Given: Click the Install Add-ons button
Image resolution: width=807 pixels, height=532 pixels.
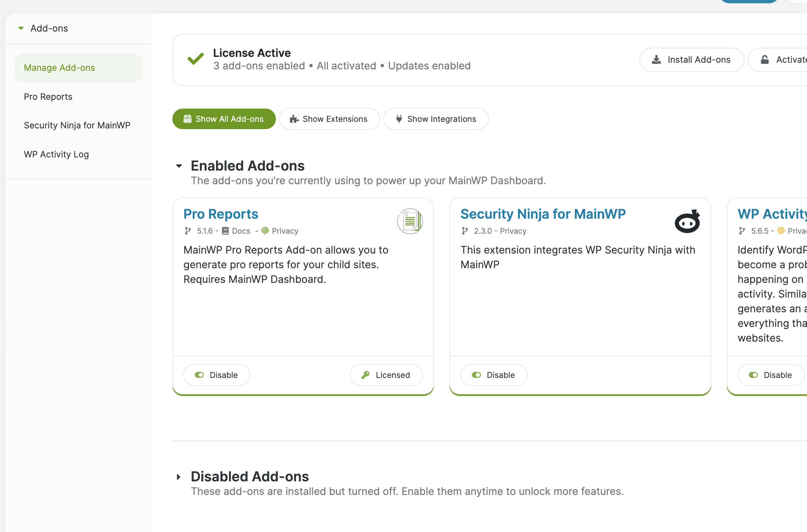Looking at the screenshot, I should [691, 60].
